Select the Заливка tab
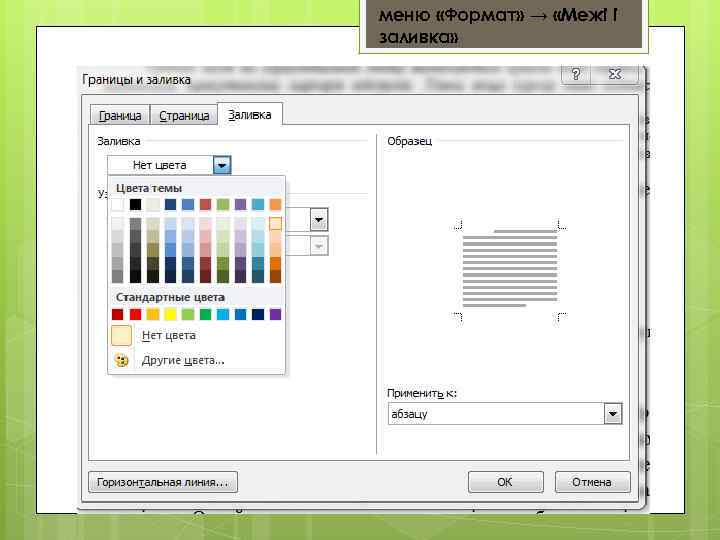 tap(250, 114)
